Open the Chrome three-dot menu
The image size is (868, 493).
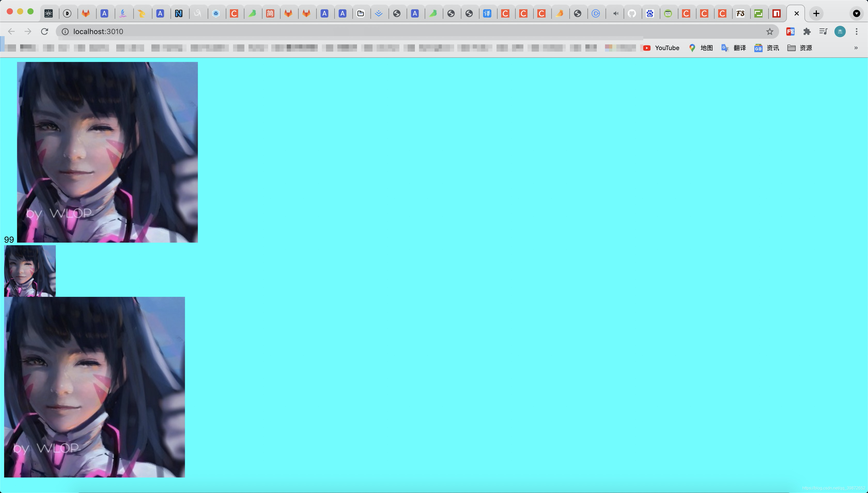coord(856,31)
